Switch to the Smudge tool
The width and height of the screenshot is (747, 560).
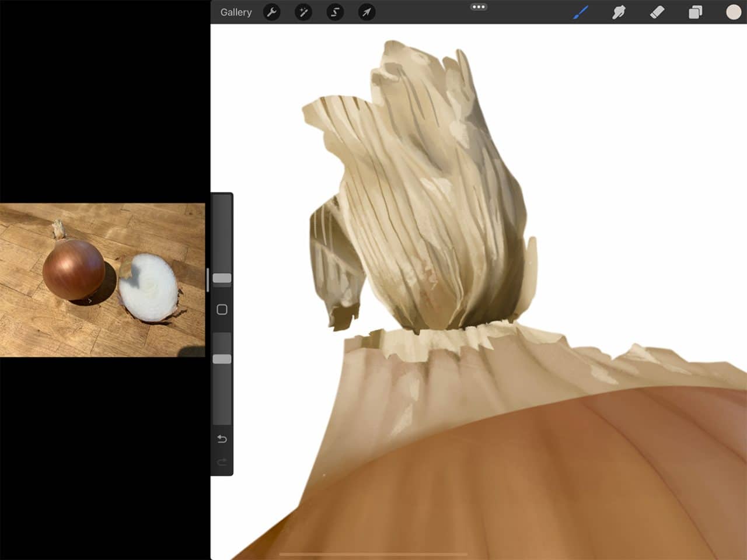(617, 12)
